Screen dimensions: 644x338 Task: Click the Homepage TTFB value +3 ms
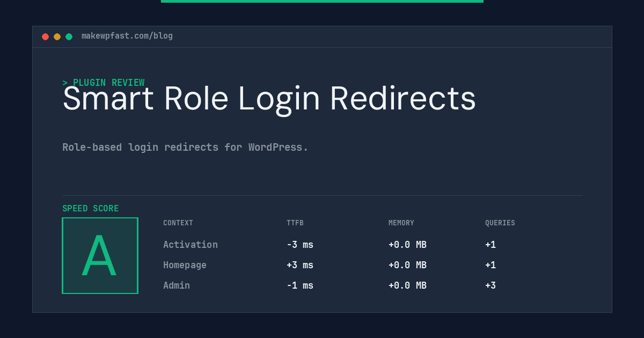coord(300,265)
